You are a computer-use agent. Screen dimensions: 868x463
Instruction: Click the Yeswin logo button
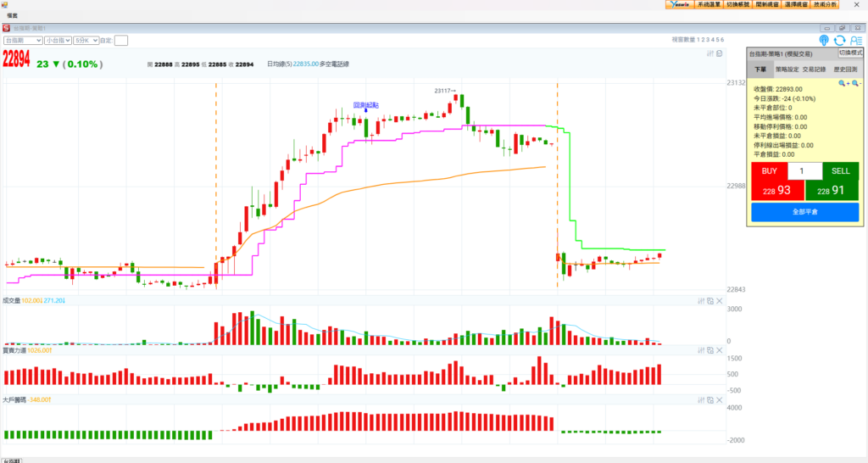[x=680, y=4]
